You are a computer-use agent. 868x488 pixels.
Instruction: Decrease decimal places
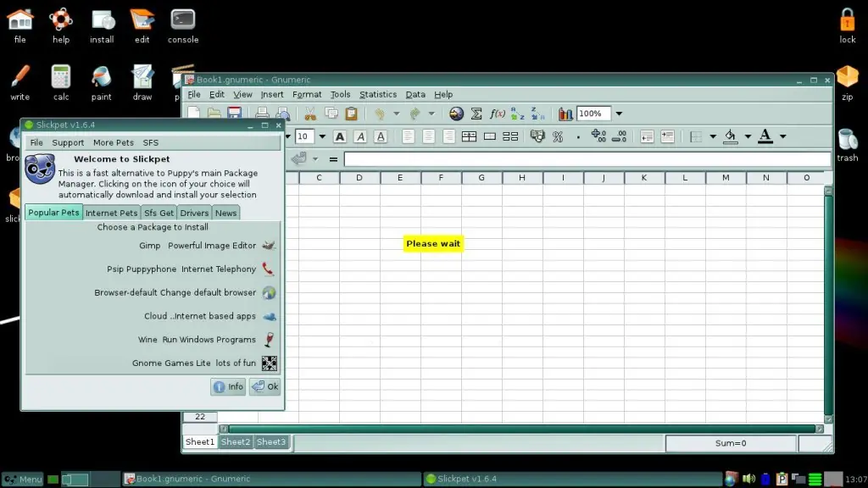619,136
